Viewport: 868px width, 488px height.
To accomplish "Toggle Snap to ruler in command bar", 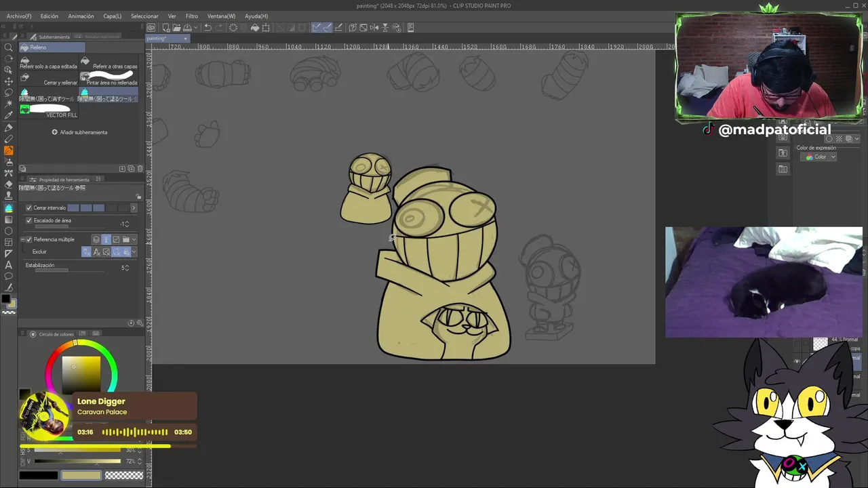I will [317, 28].
